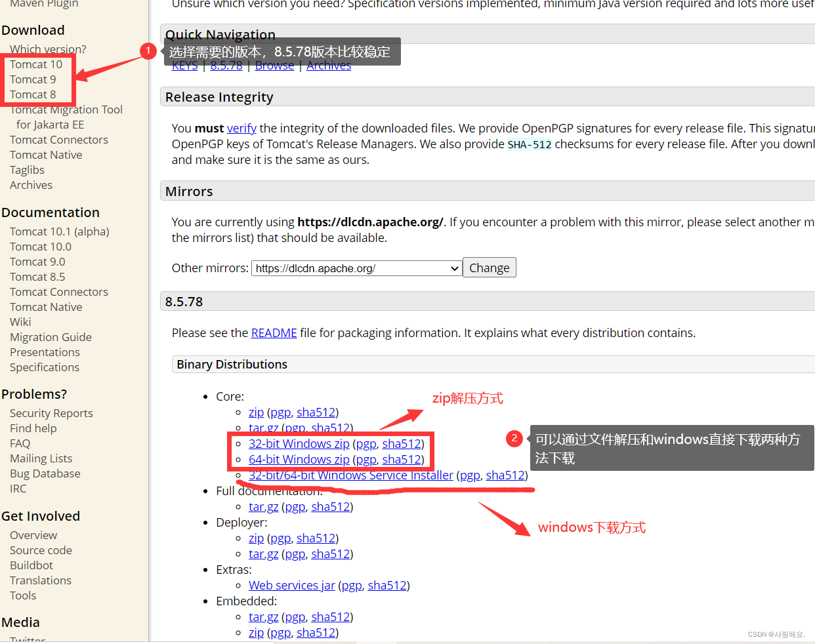
Task: Open pgp for Web services jar
Action: click(352, 586)
